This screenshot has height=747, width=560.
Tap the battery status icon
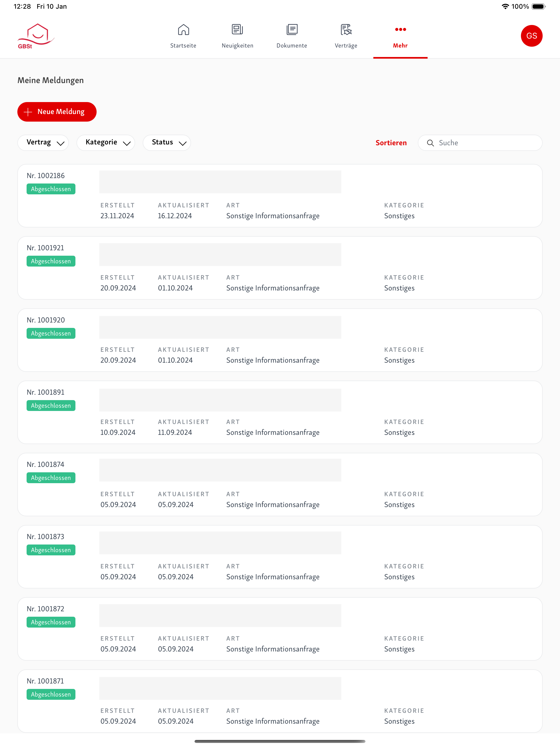[x=538, y=7]
